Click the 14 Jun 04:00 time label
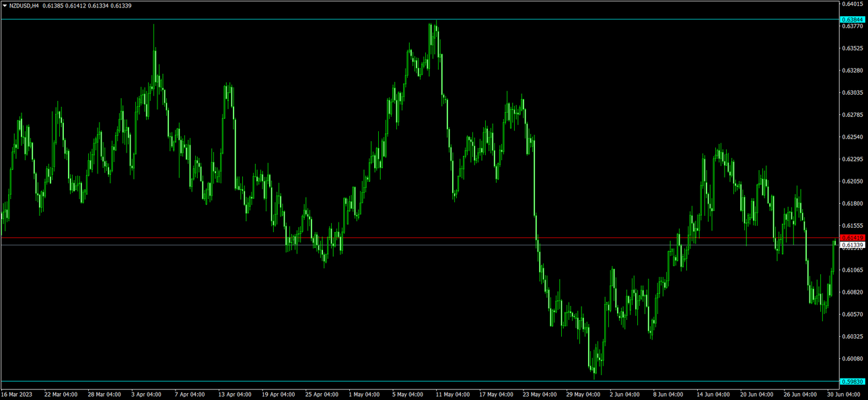Image resolution: width=868 pixels, height=400 pixels. click(713, 395)
